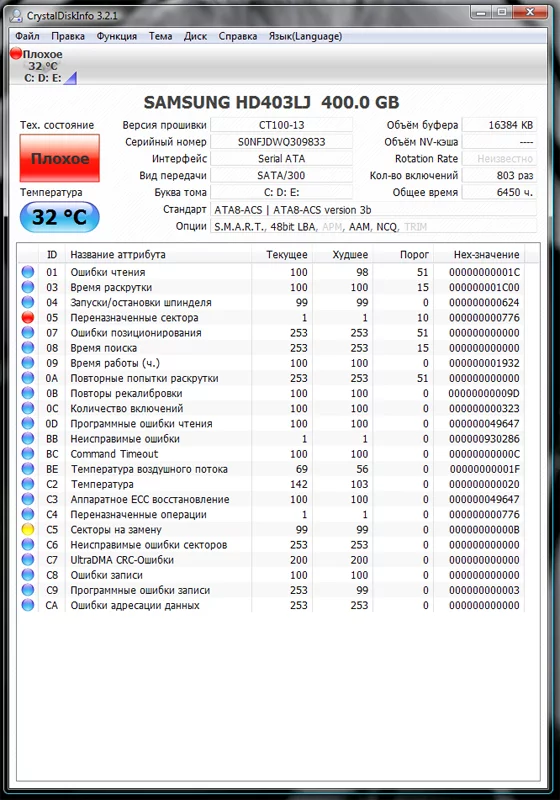The height and width of the screenshot is (800, 560).
Task: Click the Hex-значение column header
Action: click(479, 254)
